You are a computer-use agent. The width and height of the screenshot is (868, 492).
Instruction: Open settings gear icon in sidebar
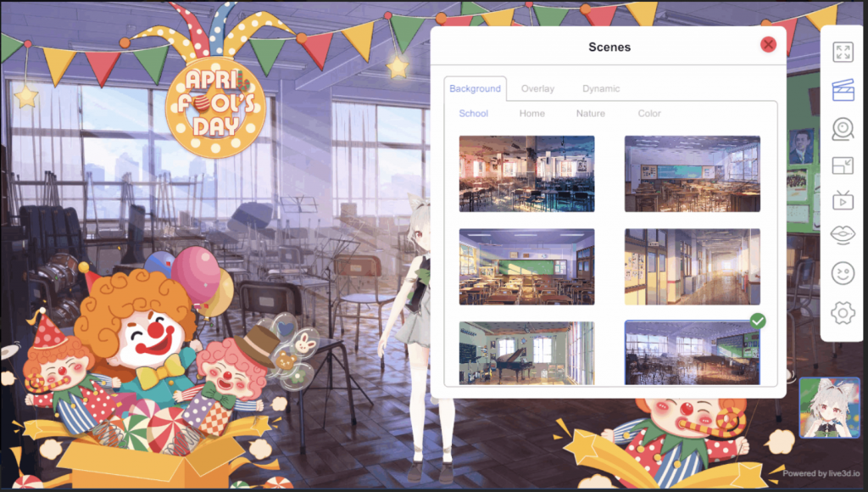point(843,313)
